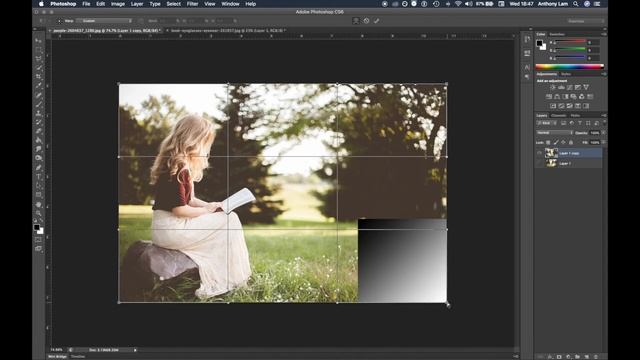Screen dimensions: 640x360
Task: Click the Layer 1 copy thumbnail
Action: point(551,153)
